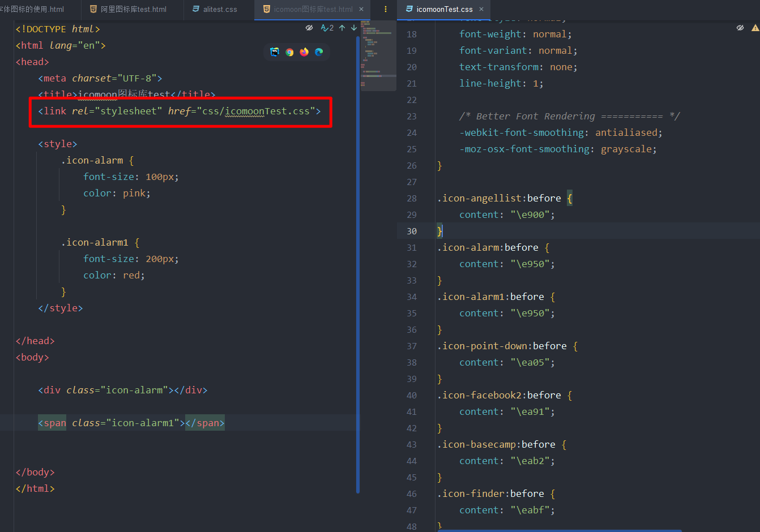Click the <meta charset="UTF-8"> line
The image size is (760, 532).
tap(100, 78)
